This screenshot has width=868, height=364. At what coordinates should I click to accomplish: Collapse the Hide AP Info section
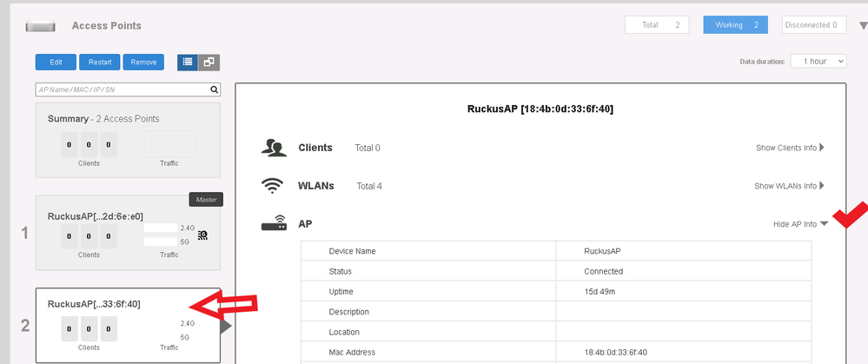click(800, 224)
